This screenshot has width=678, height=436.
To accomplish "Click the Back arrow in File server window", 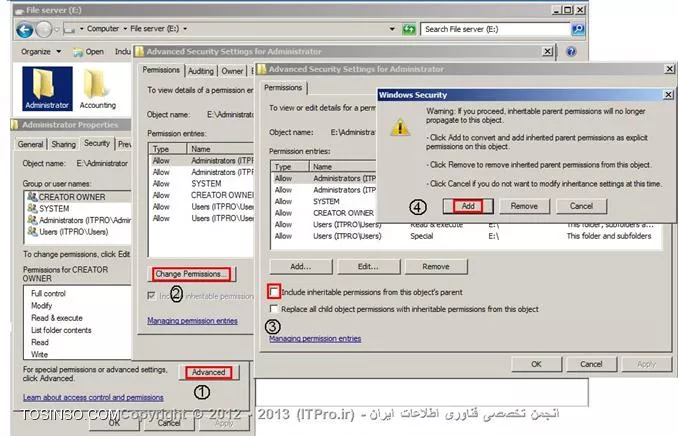I will pos(25,29).
